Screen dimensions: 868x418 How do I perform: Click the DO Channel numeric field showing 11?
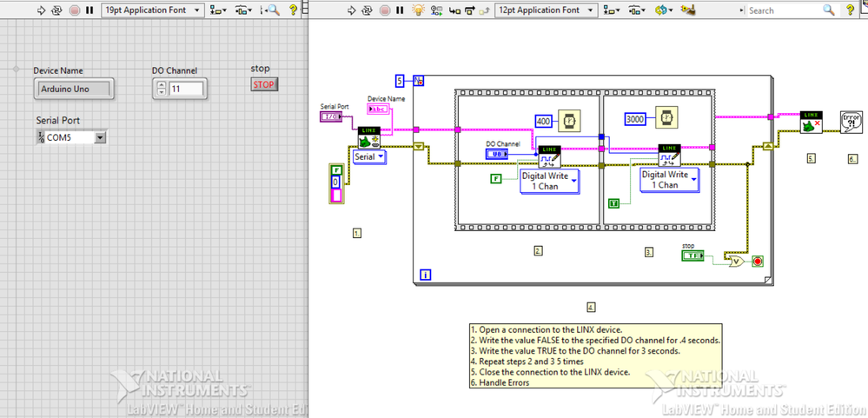(x=187, y=89)
